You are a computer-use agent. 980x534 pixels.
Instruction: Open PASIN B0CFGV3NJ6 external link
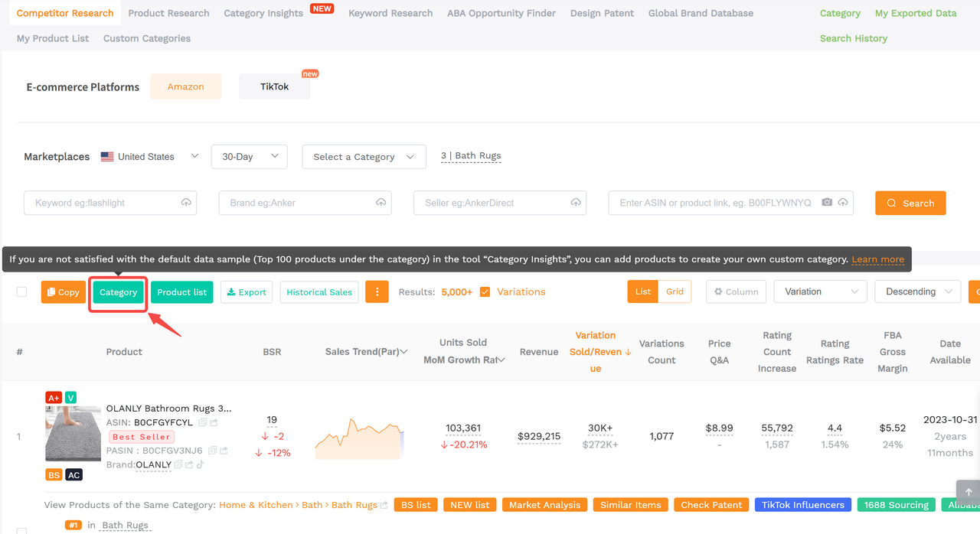point(224,451)
